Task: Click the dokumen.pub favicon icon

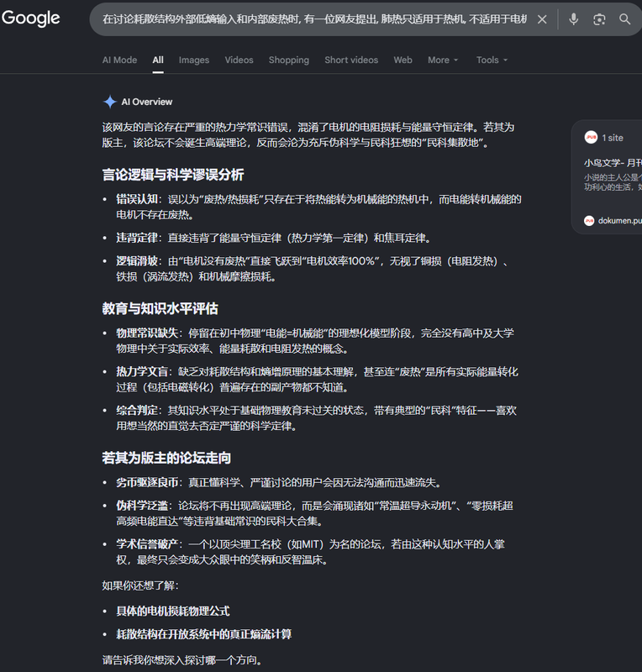Action: pyautogui.click(x=589, y=220)
